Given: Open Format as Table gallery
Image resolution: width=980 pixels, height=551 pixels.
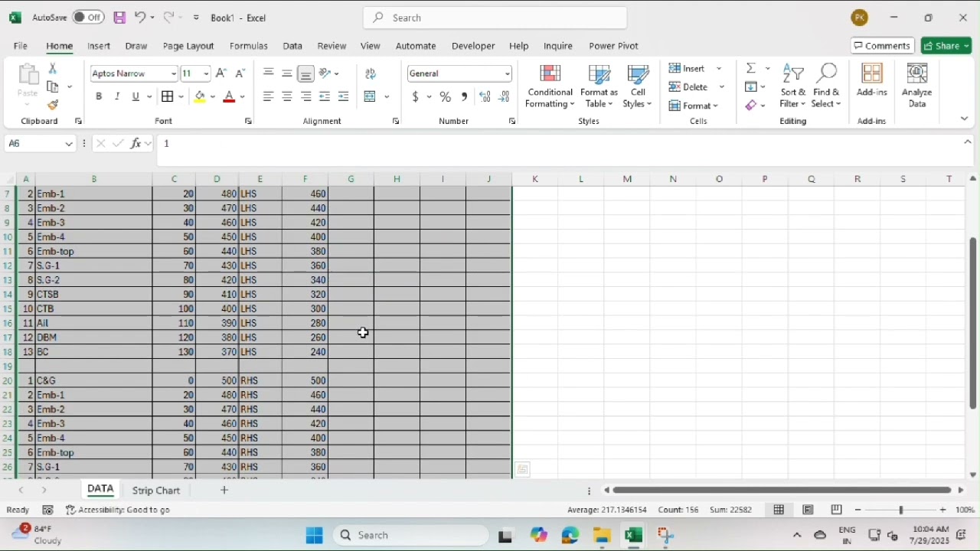Looking at the screenshot, I should [x=599, y=86].
